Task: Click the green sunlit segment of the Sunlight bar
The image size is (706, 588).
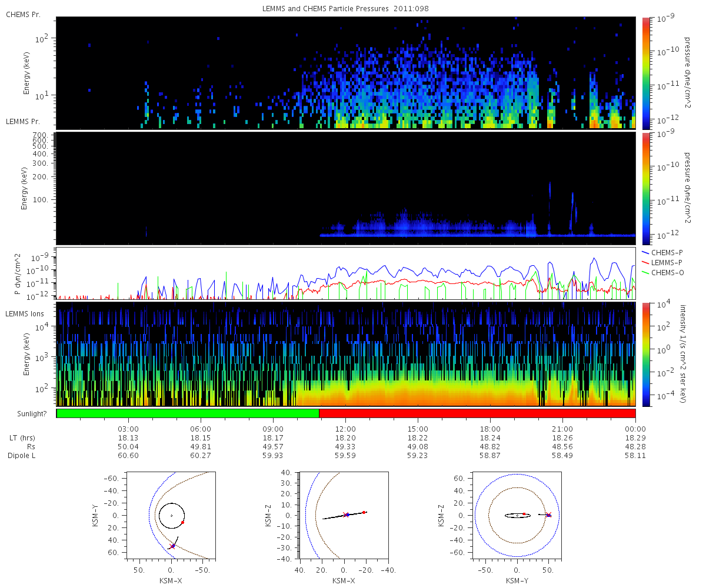Action: tap(188, 413)
